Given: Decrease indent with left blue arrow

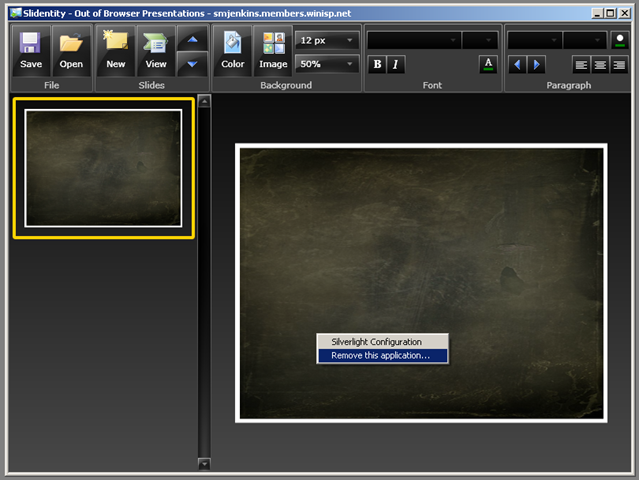Looking at the screenshot, I should (517, 64).
